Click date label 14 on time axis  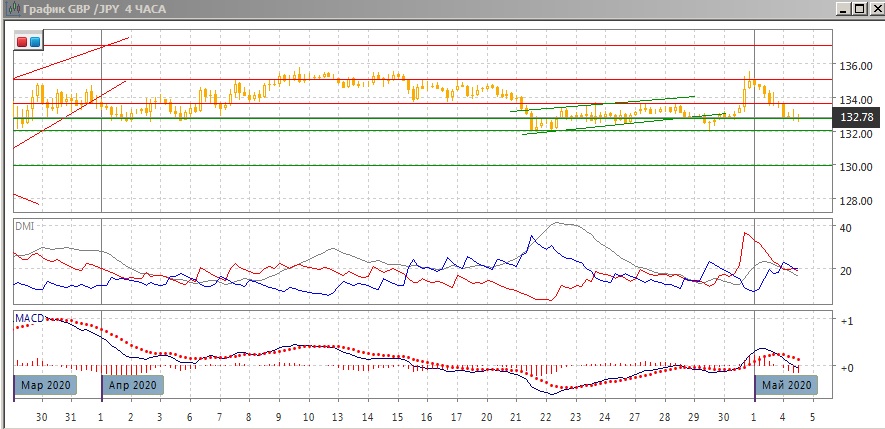(x=368, y=417)
